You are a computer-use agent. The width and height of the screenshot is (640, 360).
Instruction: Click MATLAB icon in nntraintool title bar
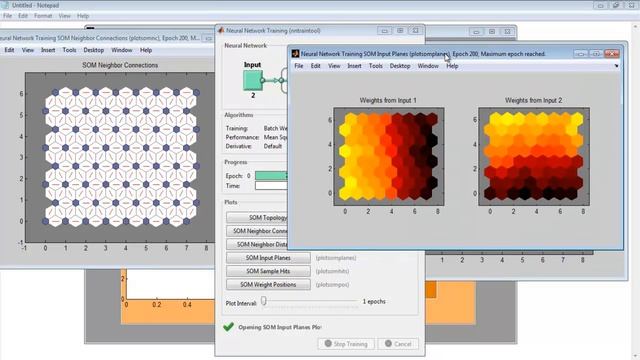221,30
